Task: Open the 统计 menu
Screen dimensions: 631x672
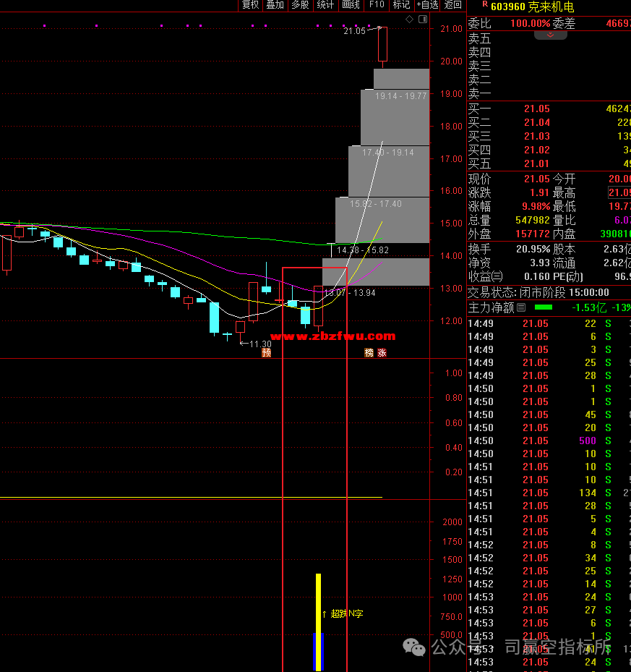Action: (325, 5)
